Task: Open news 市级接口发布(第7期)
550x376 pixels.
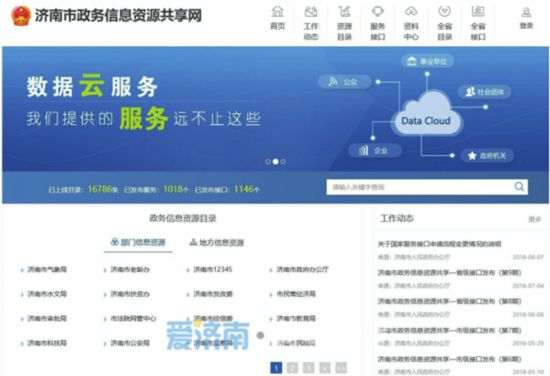Action: (449, 330)
